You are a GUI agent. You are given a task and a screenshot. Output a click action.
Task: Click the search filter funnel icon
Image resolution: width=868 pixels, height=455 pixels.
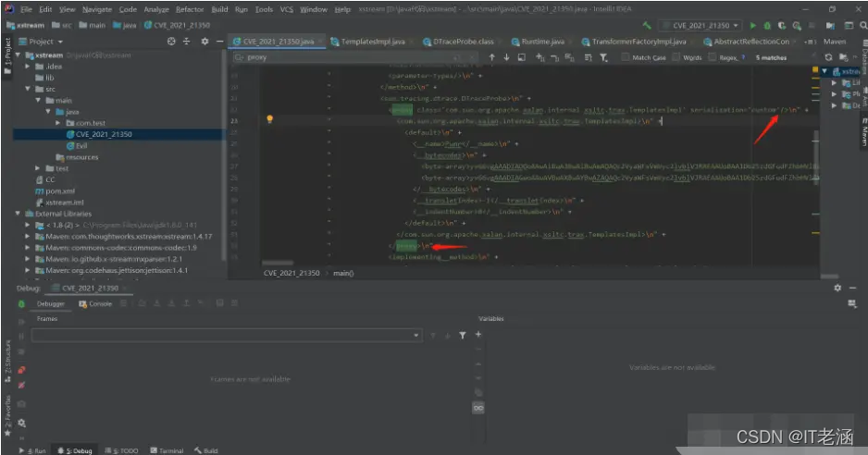(604, 57)
